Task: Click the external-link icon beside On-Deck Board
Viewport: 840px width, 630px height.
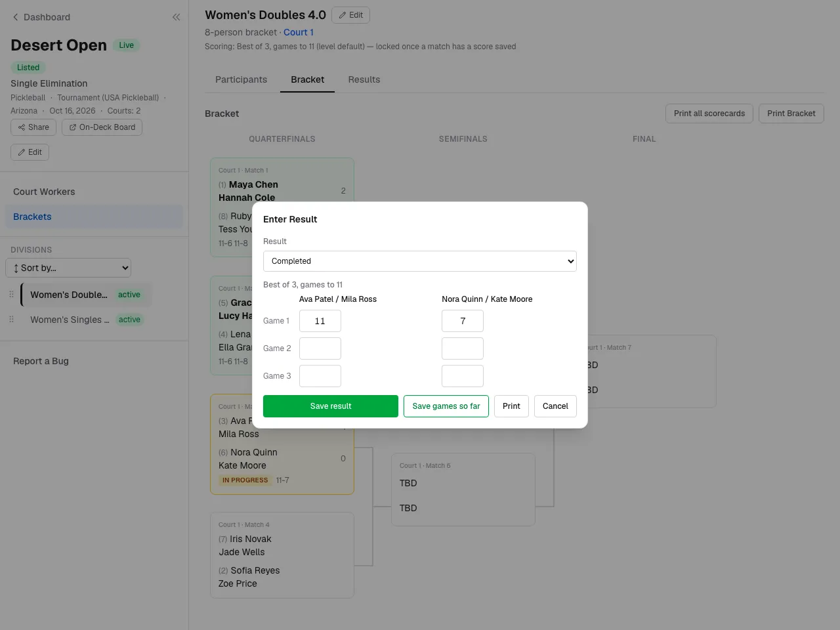Action: 73,127
